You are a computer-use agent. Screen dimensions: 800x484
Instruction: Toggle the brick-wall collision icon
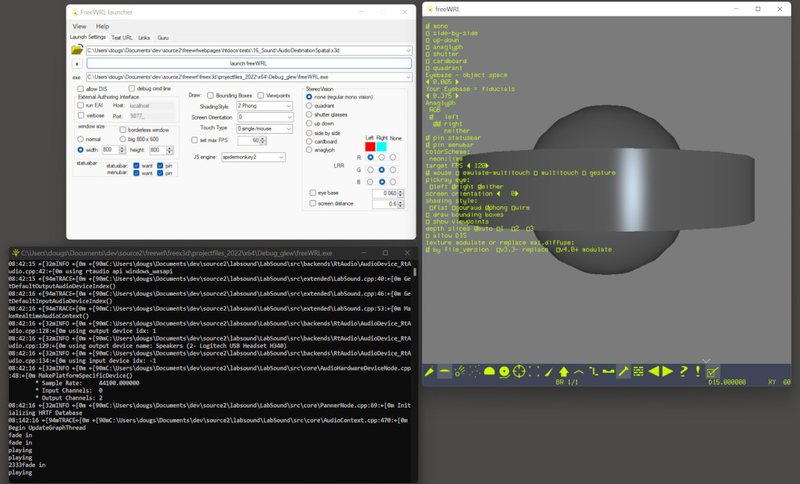tap(638, 372)
